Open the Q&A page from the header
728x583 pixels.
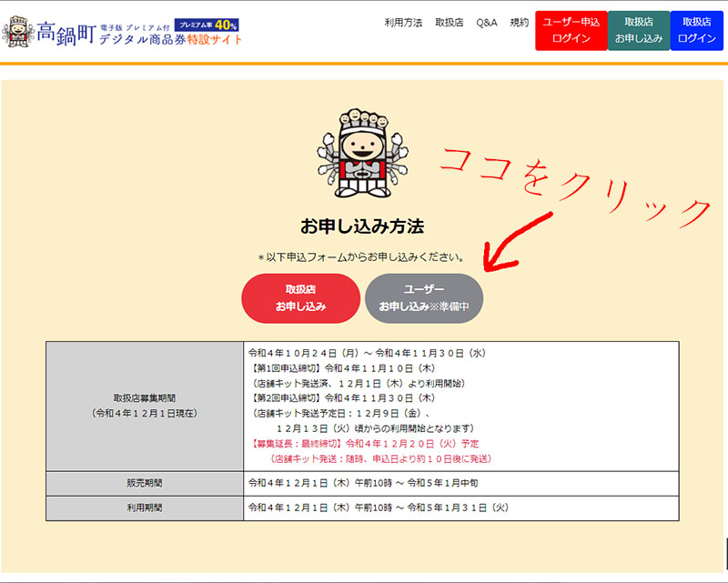coord(487,23)
